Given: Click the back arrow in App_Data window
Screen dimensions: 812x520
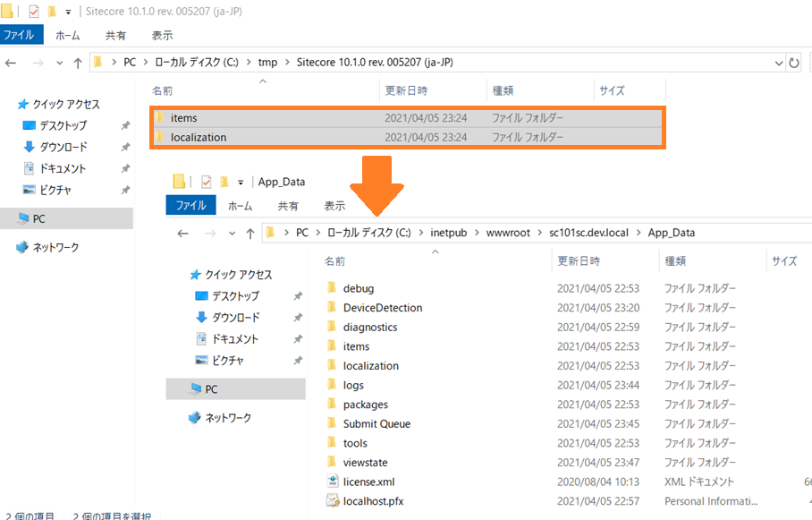Looking at the screenshot, I should pyautogui.click(x=182, y=234).
